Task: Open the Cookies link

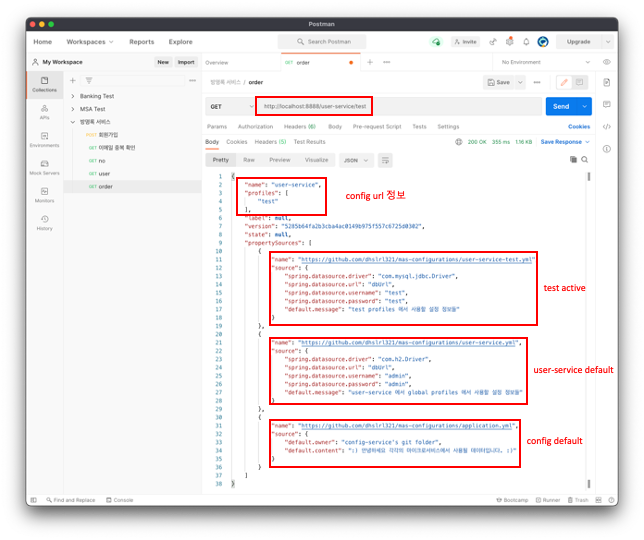Action: (x=579, y=126)
